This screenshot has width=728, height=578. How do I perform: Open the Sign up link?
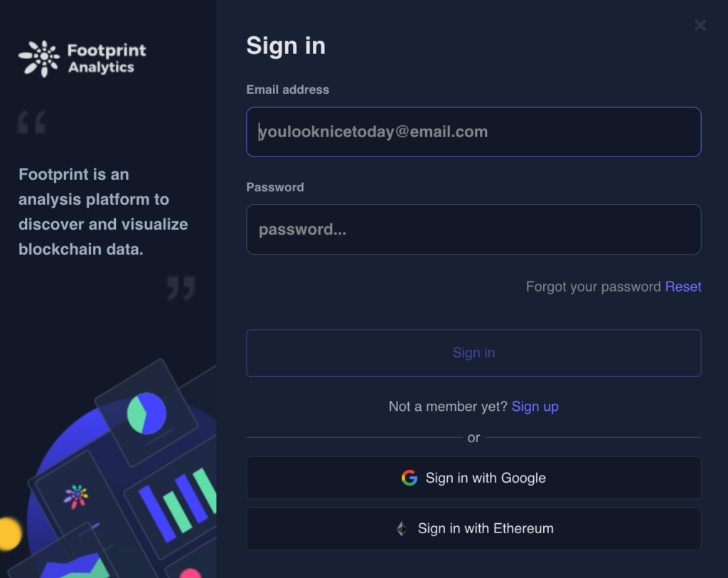[535, 406]
